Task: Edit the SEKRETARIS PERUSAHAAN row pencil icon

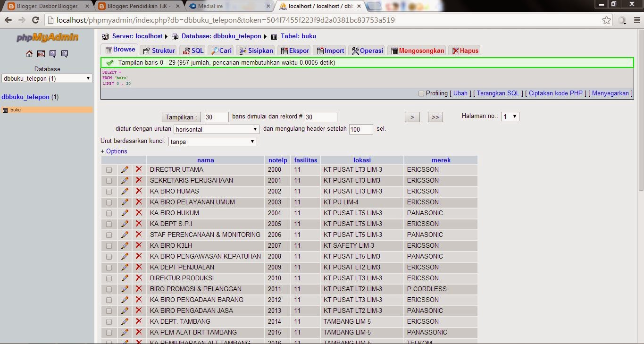Action: click(125, 180)
